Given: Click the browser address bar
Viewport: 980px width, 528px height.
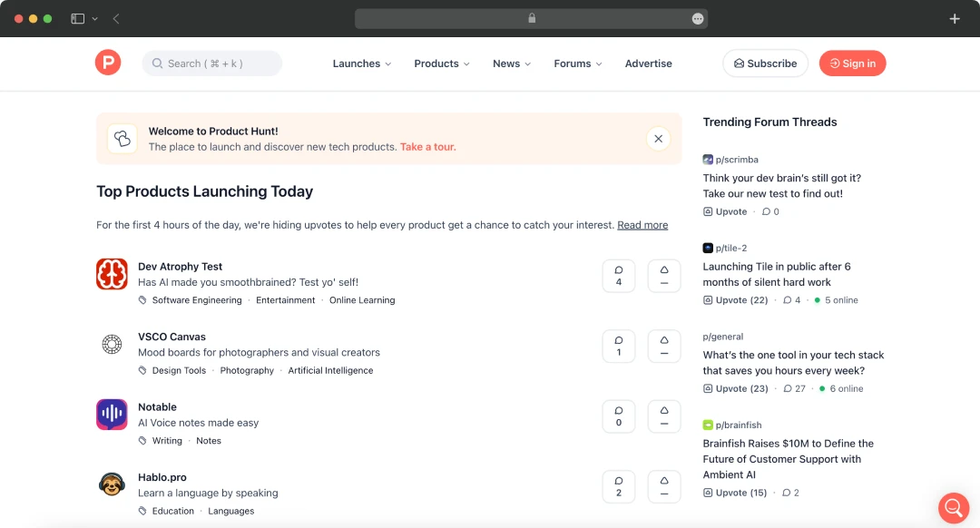Looking at the screenshot, I should [531, 19].
